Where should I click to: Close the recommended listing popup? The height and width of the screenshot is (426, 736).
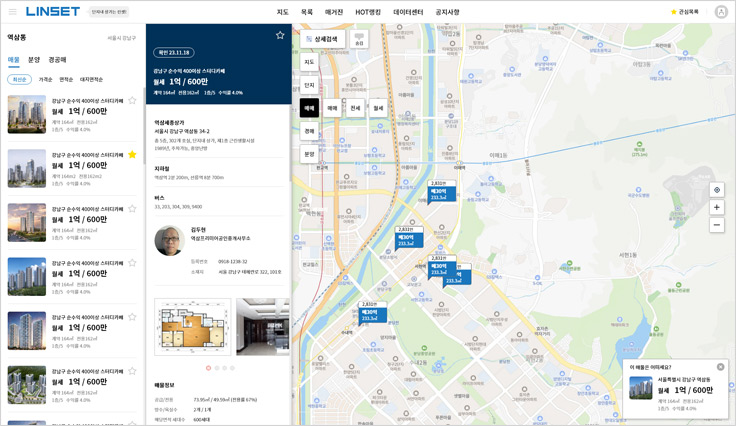[720, 367]
